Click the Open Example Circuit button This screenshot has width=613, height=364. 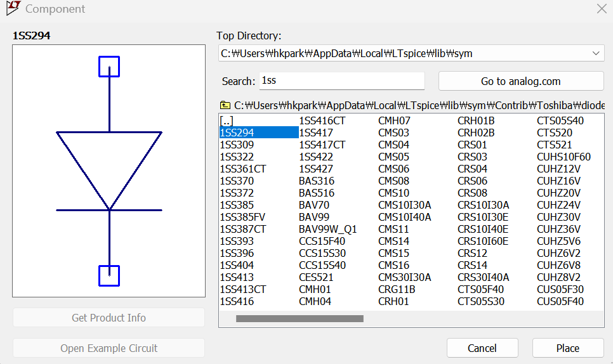pyautogui.click(x=109, y=348)
